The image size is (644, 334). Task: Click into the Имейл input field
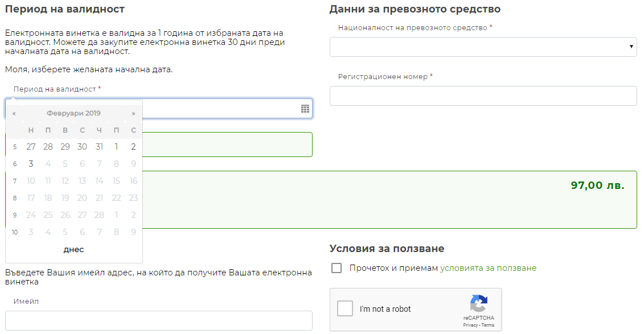pyautogui.click(x=158, y=320)
